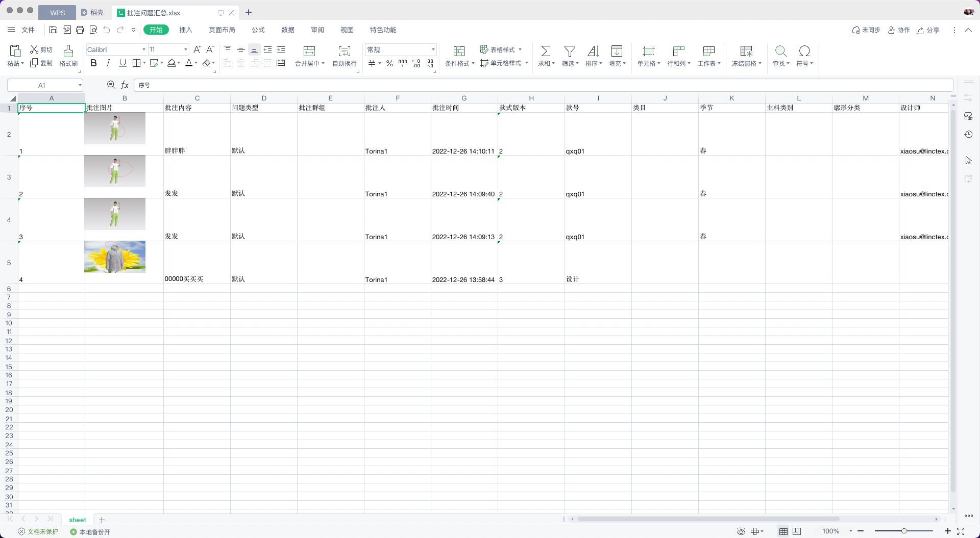The height and width of the screenshot is (538, 980).
Task: Click the Conditional Formatting (条件格式) icon
Action: coord(459,51)
